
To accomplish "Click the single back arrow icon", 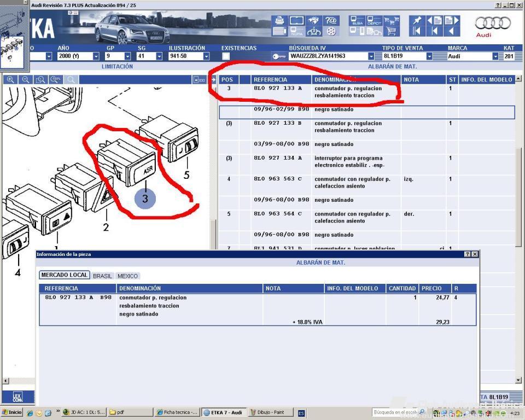I will (x=452, y=32).
